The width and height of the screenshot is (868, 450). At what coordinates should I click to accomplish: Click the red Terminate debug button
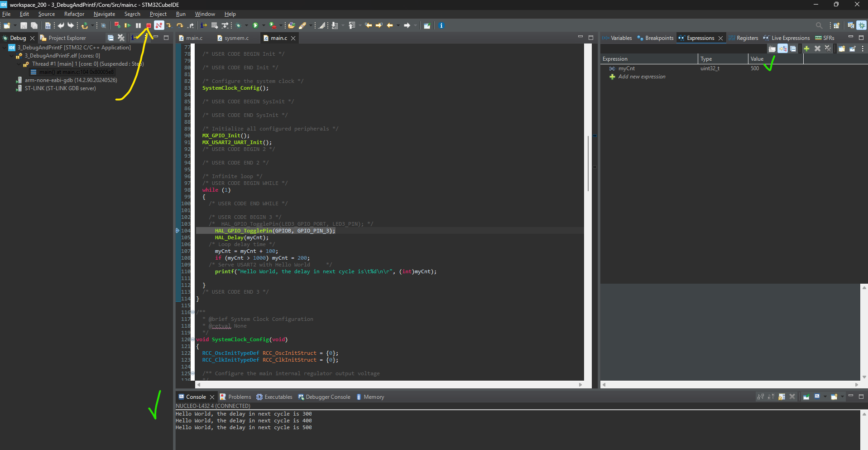pyautogui.click(x=149, y=26)
